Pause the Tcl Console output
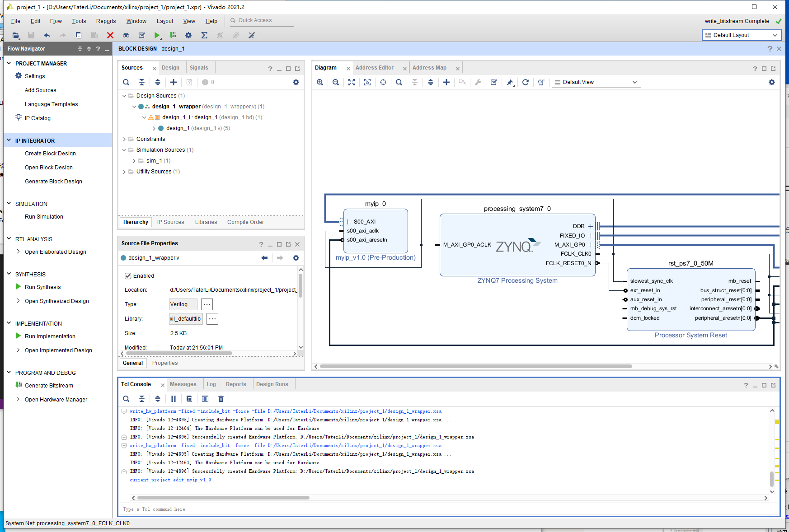Image resolution: width=789 pixels, height=532 pixels. coord(174,399)
